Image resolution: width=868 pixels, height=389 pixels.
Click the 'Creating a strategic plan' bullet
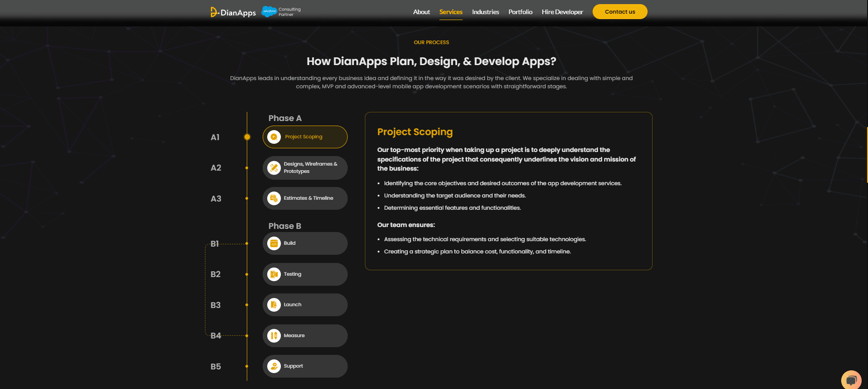(x=477, y=252)
